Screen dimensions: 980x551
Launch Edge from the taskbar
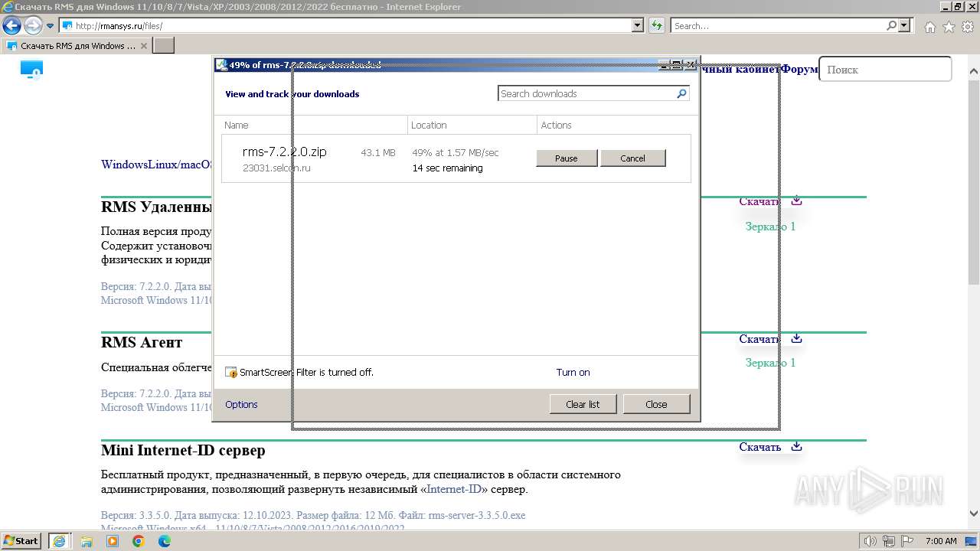pyautogui.click(x=165, y=541)
